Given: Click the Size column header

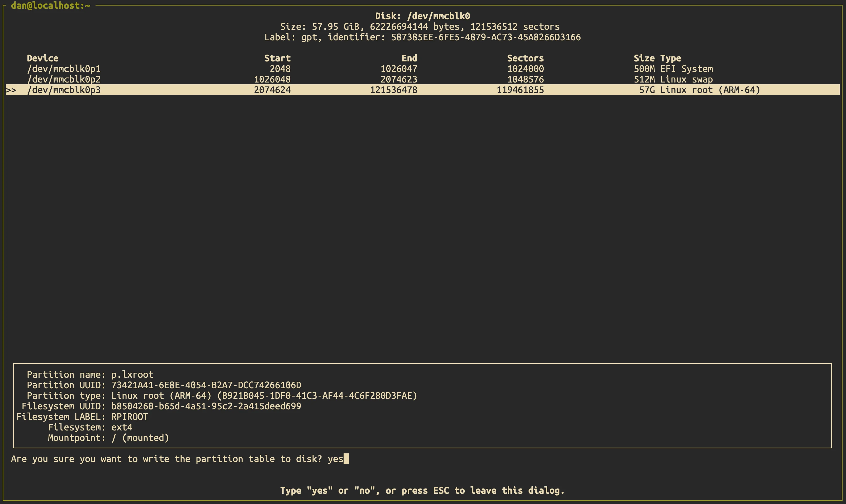Looking at the screenshot, I should click(x=644, y=59).
